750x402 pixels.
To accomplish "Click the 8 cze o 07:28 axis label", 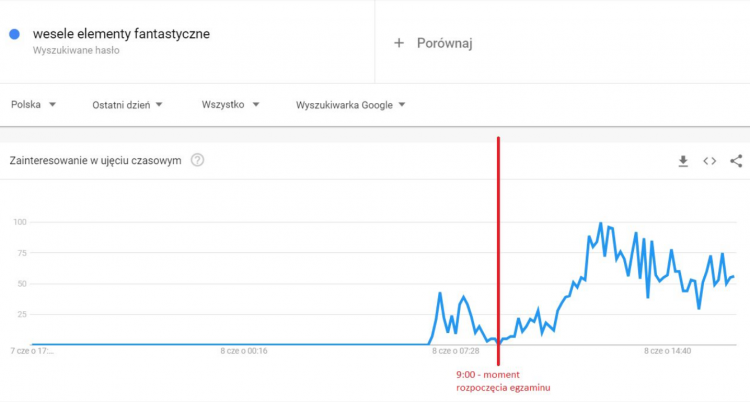I will [x=456, y=351].
